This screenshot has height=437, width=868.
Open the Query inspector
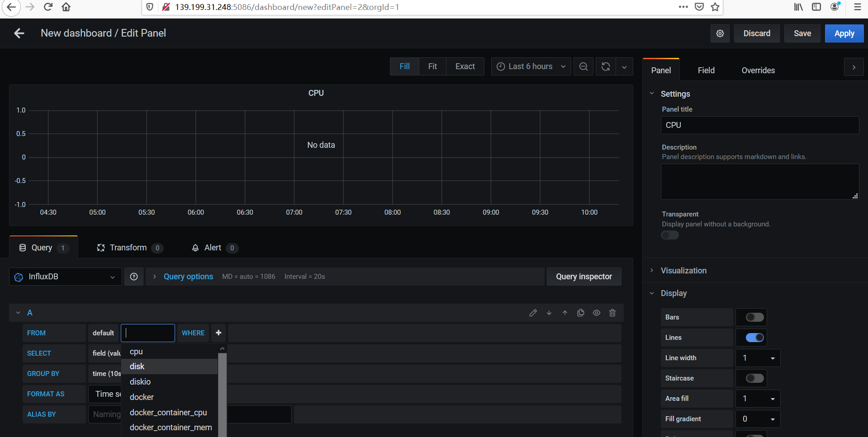(584, 276)
